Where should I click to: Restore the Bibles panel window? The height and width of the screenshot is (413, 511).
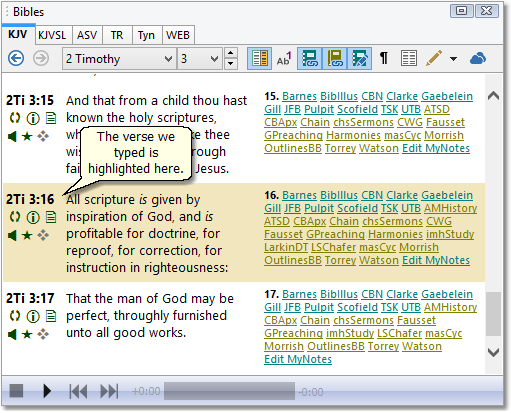[461, 11]
